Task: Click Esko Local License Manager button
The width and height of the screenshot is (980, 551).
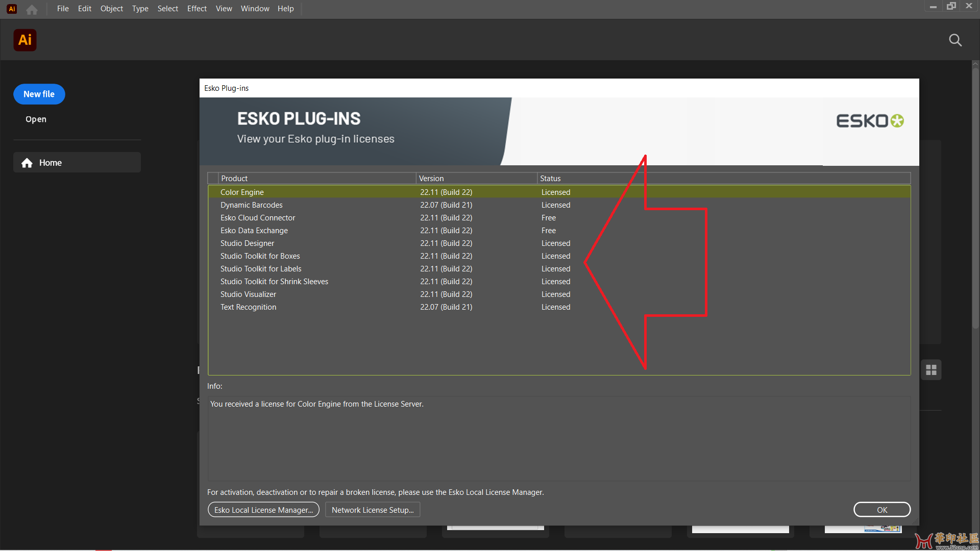Action: (x=264, y=510)
